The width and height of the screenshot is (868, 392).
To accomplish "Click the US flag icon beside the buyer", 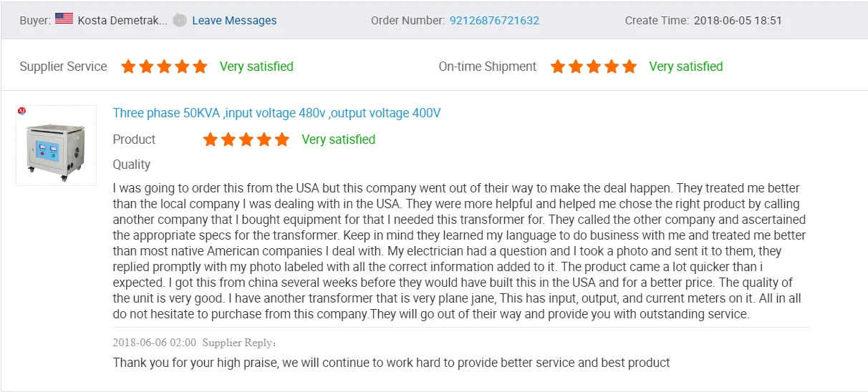I will (64, 19).
